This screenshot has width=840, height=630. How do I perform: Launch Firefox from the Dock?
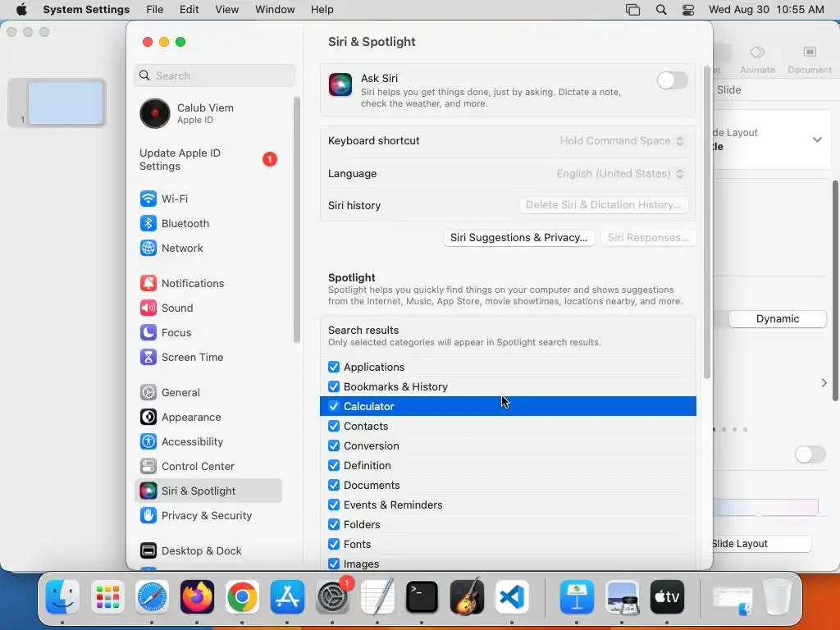[197, 597]
